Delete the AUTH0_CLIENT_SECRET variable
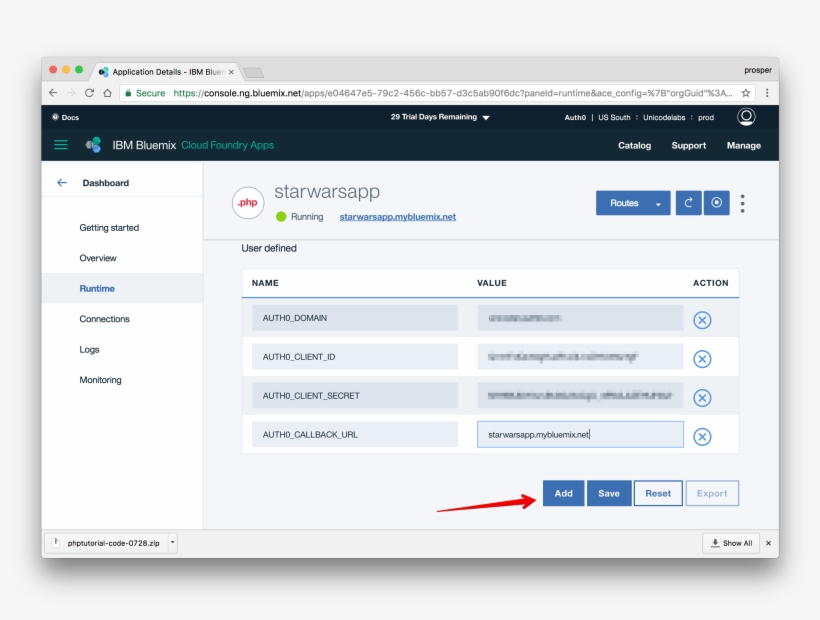This screenshot has width=820, height=620. 702,397
